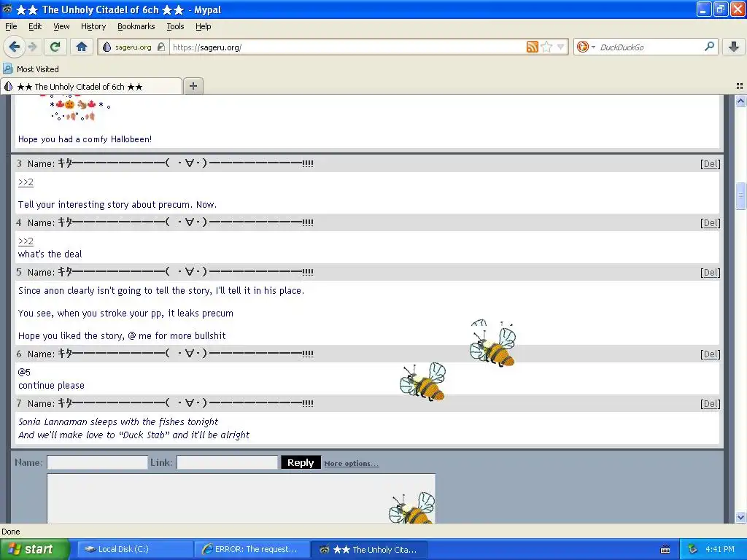Go back with the Back arrow button
Image resolution: width=747 pixels, height=560 pixels.
tap(14, 47)
